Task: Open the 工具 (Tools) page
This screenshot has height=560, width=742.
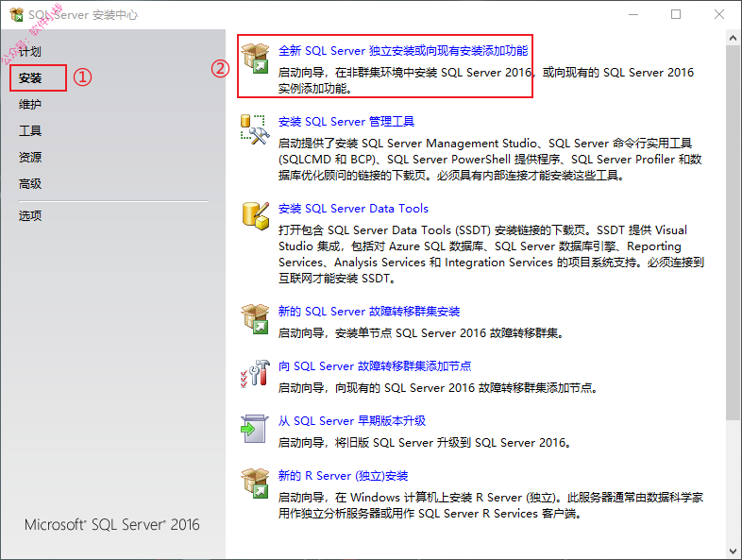Action: point(30,130)
